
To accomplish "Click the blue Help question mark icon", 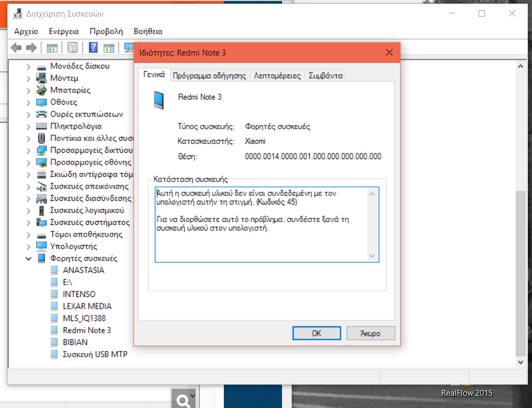I will 93,48.
